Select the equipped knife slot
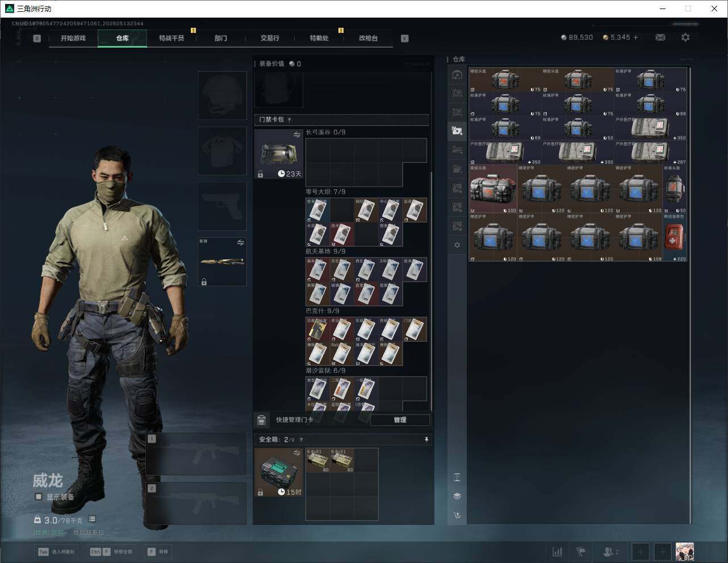 click(222, 262)
